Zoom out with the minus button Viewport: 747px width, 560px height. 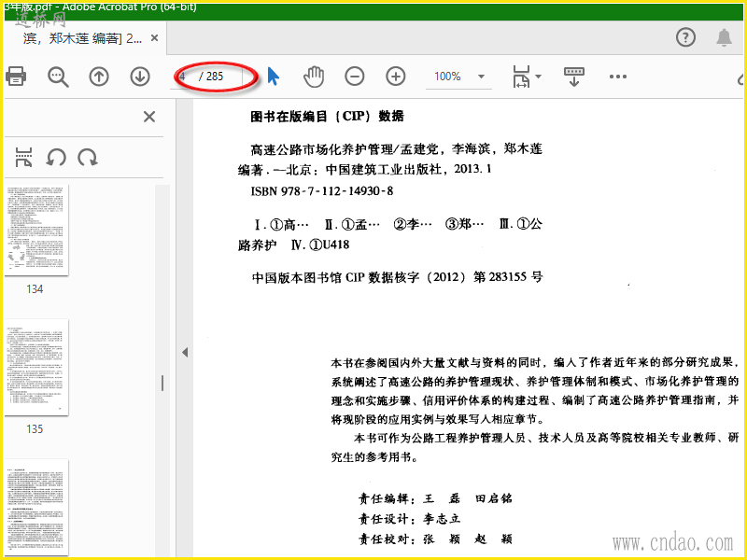355,77
